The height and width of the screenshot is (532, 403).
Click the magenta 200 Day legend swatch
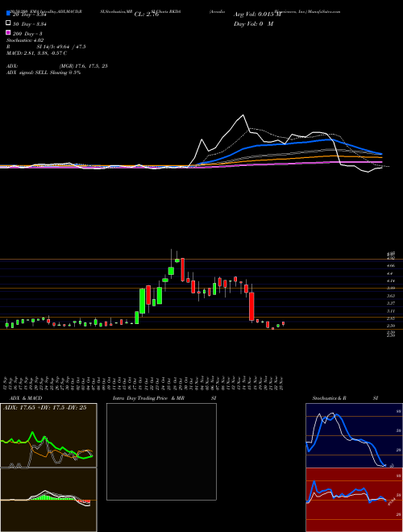pos(8,32)
